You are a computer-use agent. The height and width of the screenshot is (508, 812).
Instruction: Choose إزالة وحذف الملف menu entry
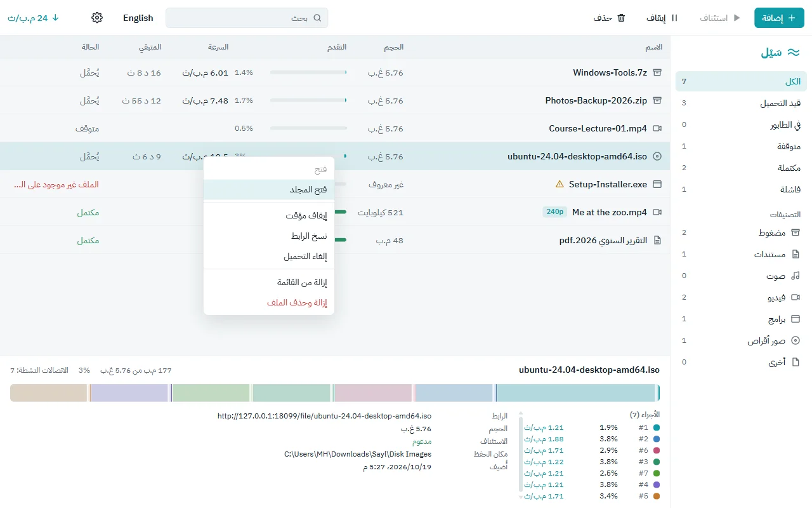coord(269,303)
